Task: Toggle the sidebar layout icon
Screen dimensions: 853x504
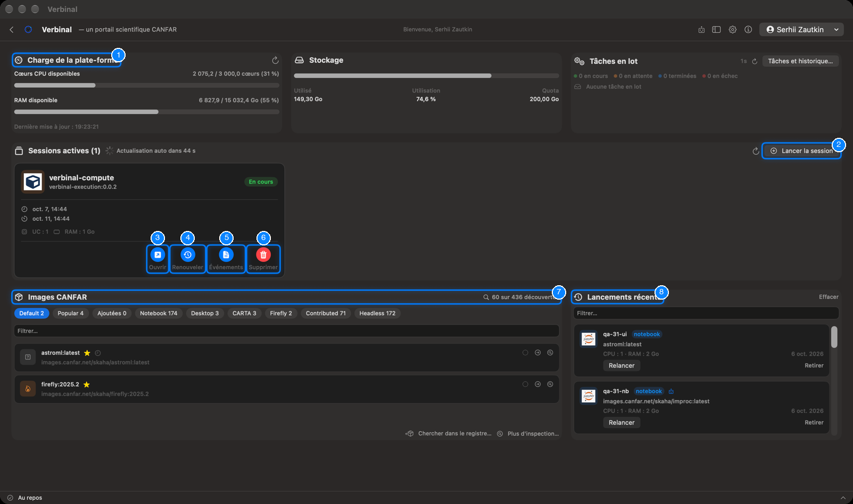Action: tap(716, 30)
